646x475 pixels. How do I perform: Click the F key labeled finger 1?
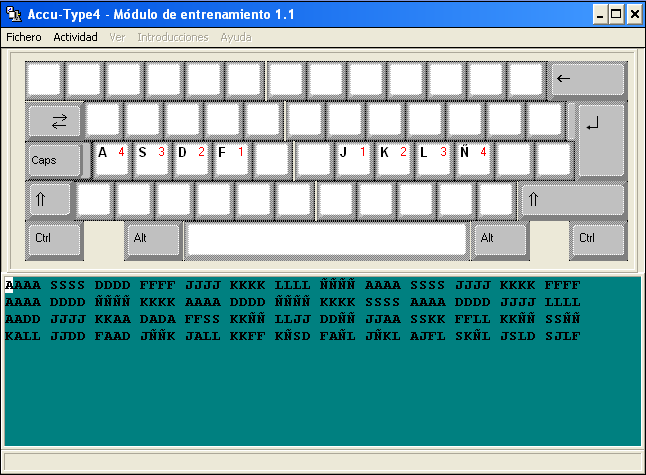[231, 159]
